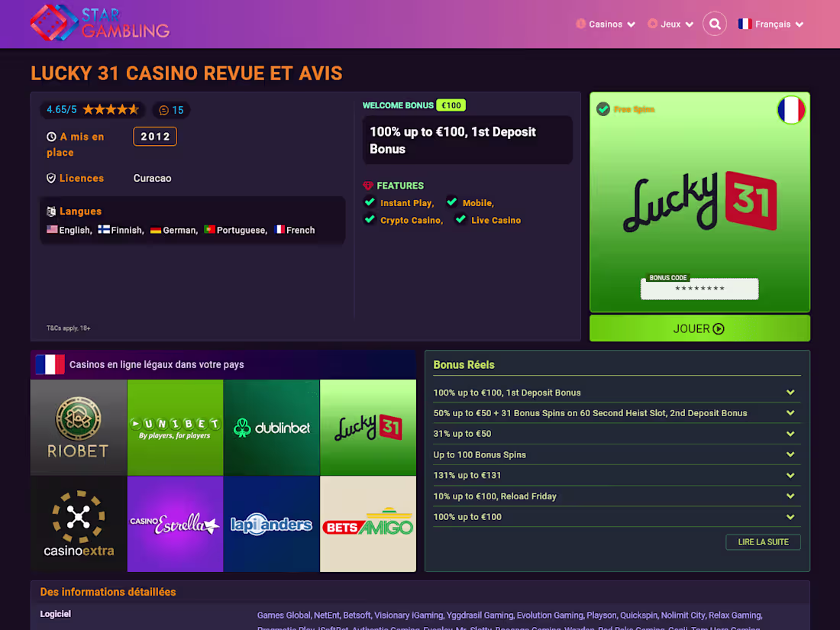Open the Riobet casino tile
Viewport: 840px width, 630px height.
(x=79, y=428)
